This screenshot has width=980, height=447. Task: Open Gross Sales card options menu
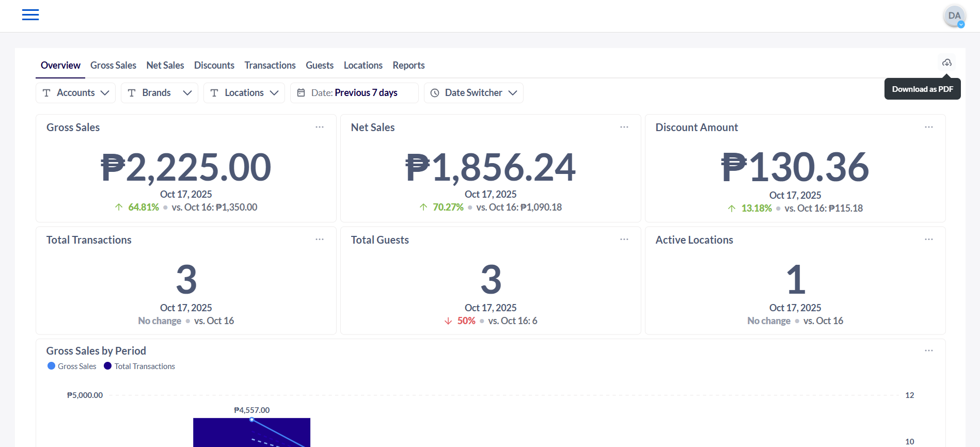coord(320,127)
